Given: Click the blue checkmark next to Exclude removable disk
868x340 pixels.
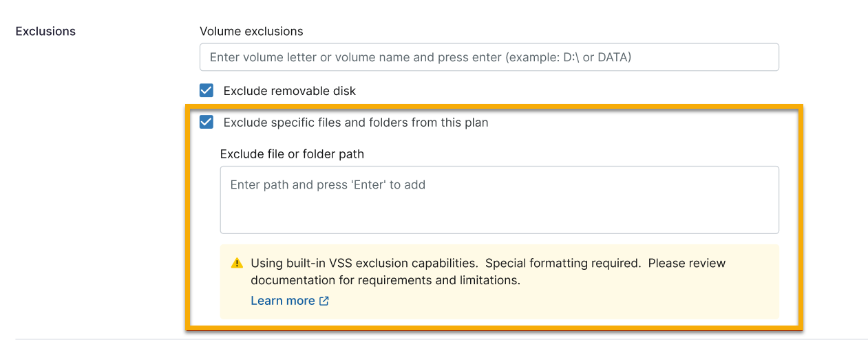Looking at the screenshot, I should point(206,91).
